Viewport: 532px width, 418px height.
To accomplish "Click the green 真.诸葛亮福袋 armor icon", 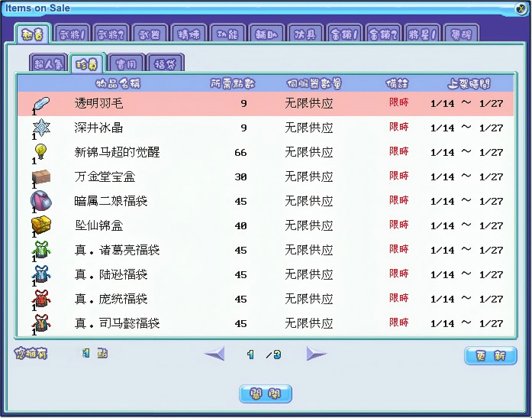I will [40, 250].
